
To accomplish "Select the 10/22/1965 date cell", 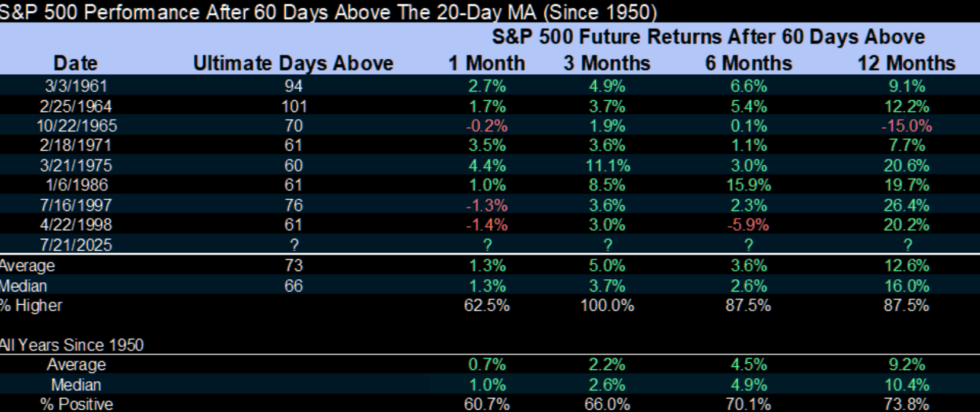I will coord(76,126).
